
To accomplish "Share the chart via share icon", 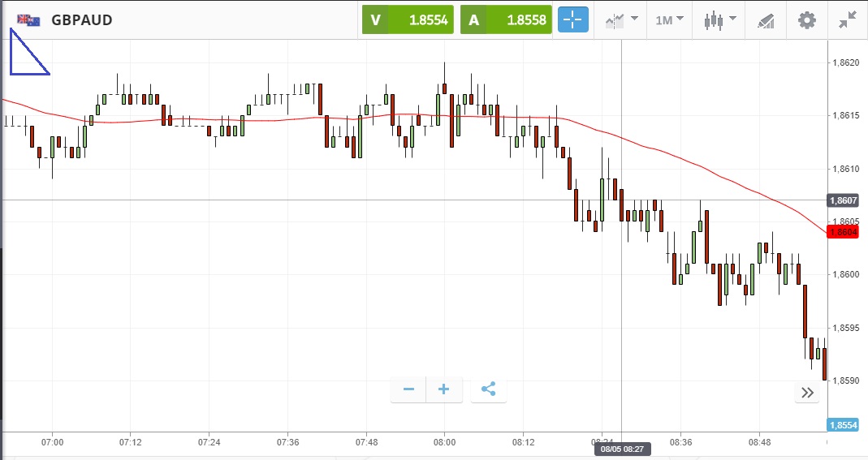I will pos(488,389).
